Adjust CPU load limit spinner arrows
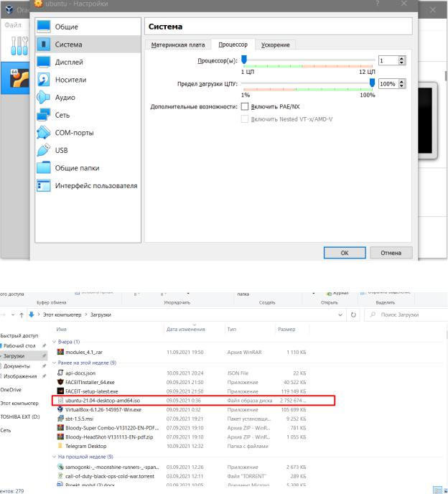This screenshot has height=494, width=448. (x=401, y=84)
